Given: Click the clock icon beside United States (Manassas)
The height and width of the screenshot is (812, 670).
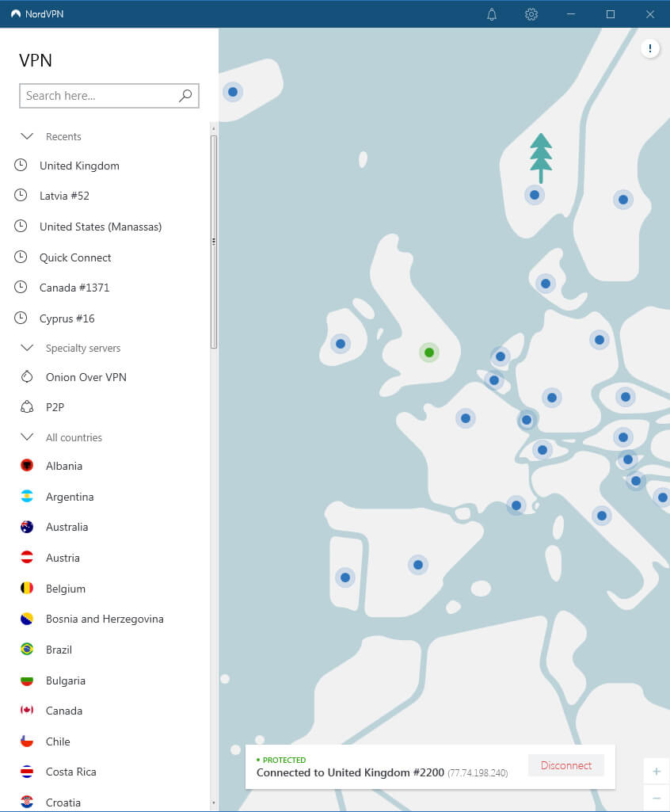Looking at the screenshot, I should pyautogui.click(x=21, y=227).
